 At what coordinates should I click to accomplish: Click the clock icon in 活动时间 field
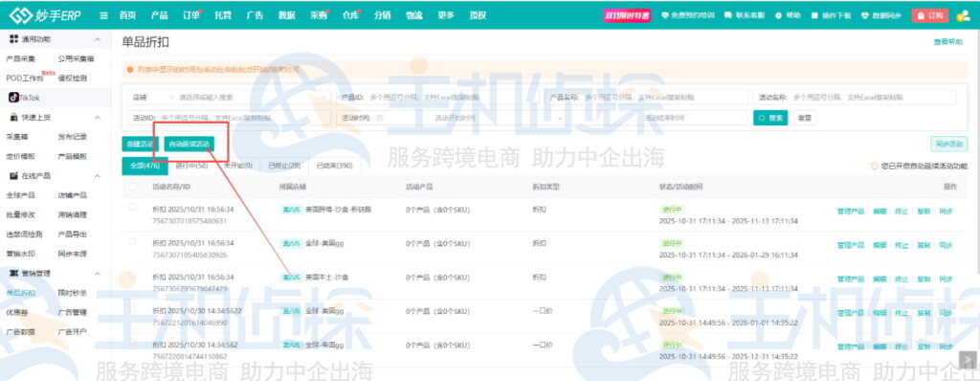pos(379,118)
